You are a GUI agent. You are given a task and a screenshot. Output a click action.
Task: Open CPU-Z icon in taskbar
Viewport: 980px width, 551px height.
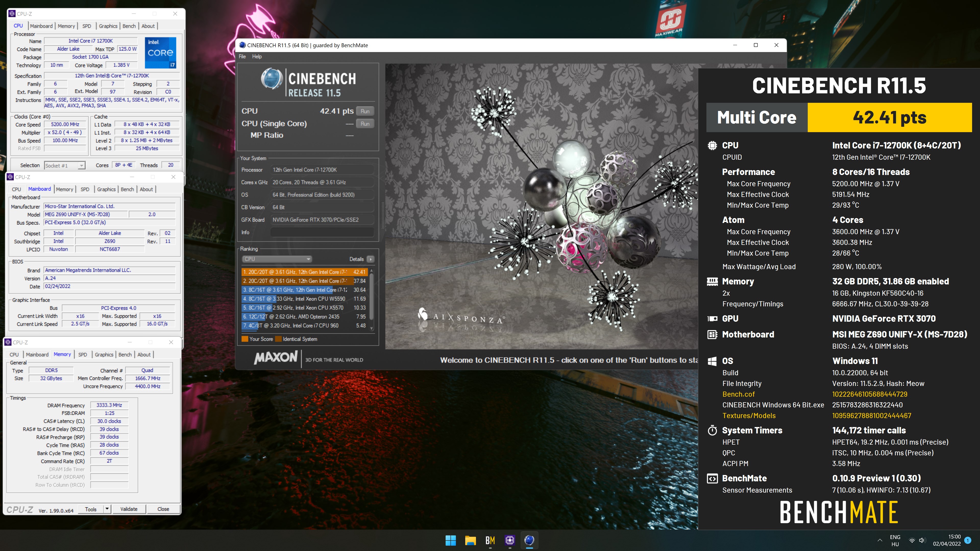point(509,540)
